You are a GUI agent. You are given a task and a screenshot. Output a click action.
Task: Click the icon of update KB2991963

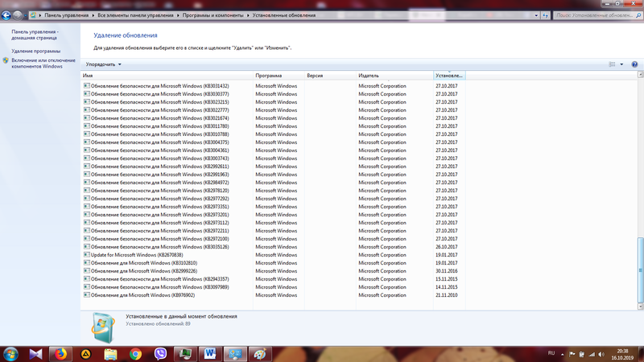point(87,175)
